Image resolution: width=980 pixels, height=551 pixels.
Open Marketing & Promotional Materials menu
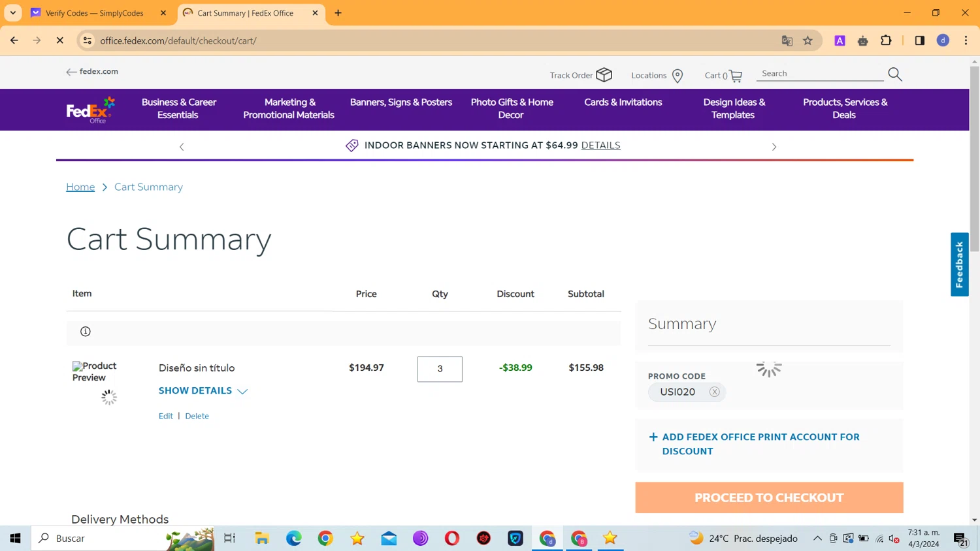point(289,108)
